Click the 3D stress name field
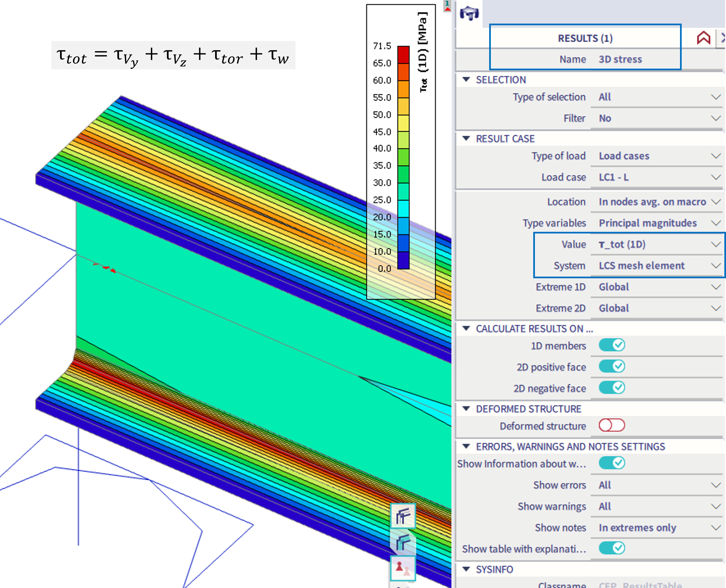 [620, 59]
